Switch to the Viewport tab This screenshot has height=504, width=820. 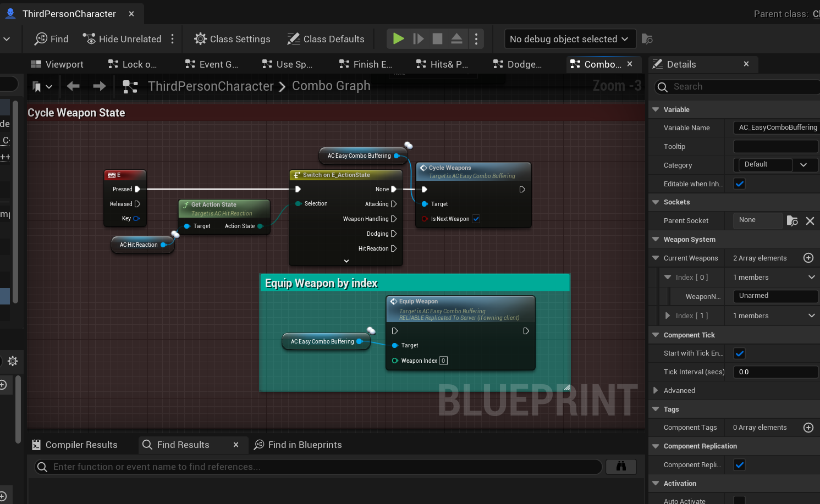coord(57,64)
